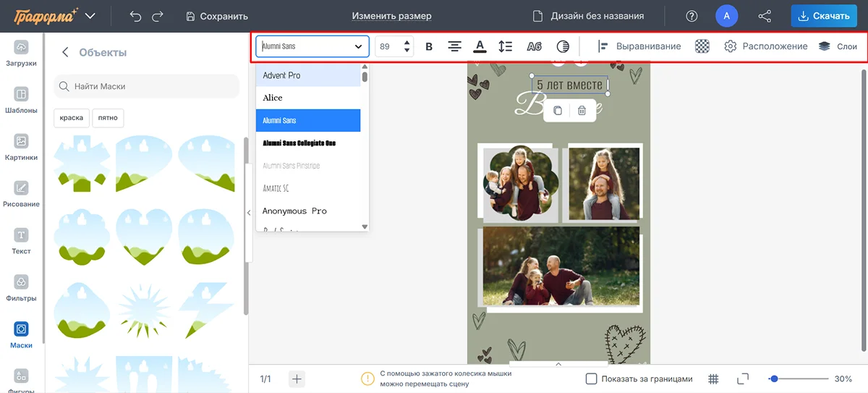Open line spacing settings icon
The width and height of the screenshot is (868, 393).
[x=506, y=47]
